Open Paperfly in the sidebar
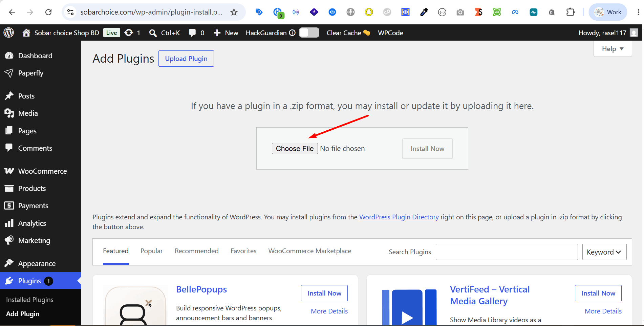Image resolution: width=644 pixels, height=326 pixels. [x=41, y=73]
